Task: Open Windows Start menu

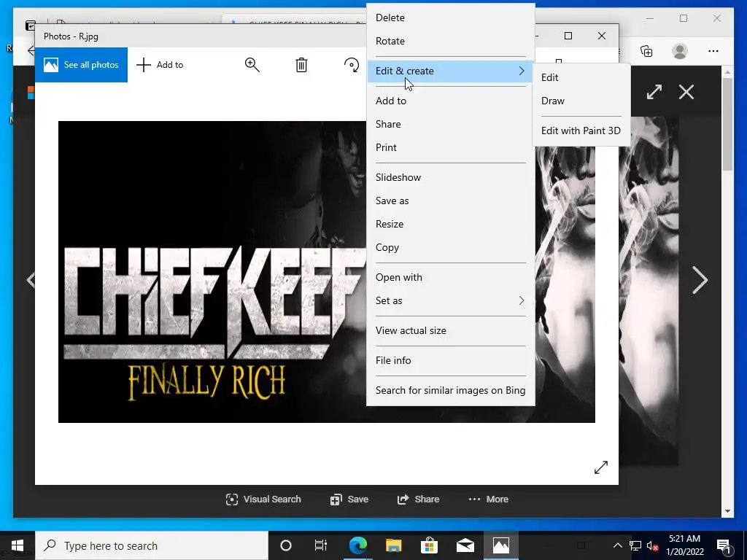Action: click(18, 545)
